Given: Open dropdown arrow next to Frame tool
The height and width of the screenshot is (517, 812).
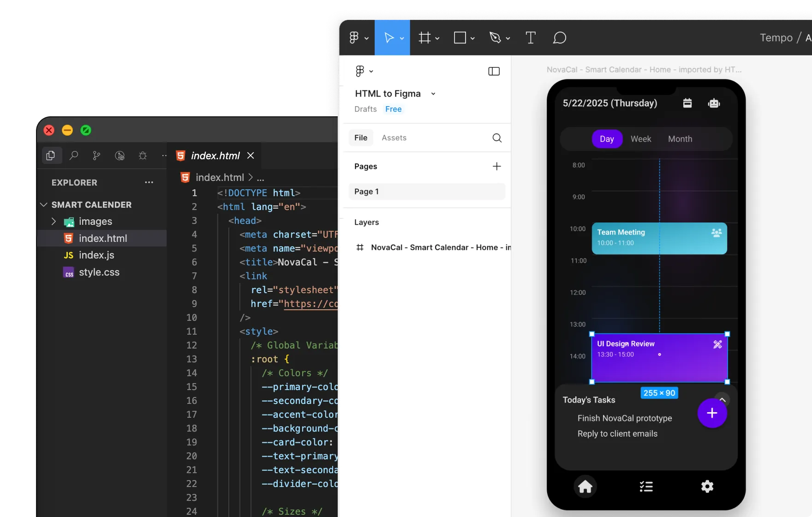Looking at the screenshot, I should [x=437, y=38].
